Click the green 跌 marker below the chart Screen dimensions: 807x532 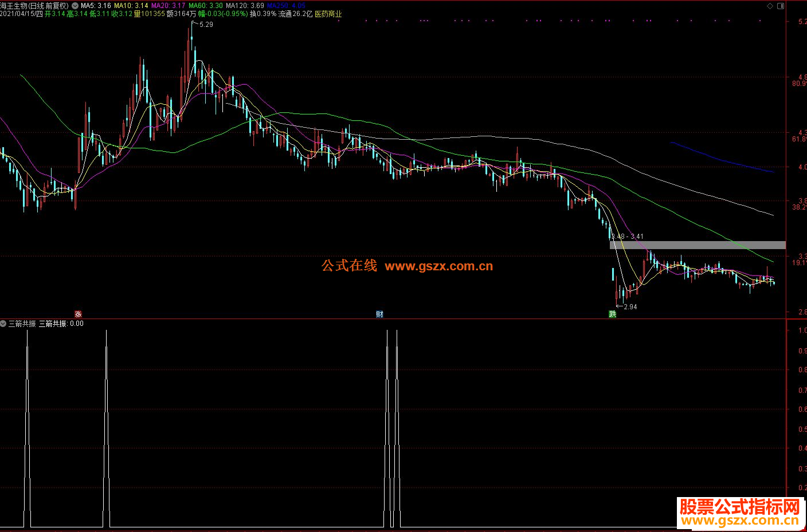tap(613, 314)
